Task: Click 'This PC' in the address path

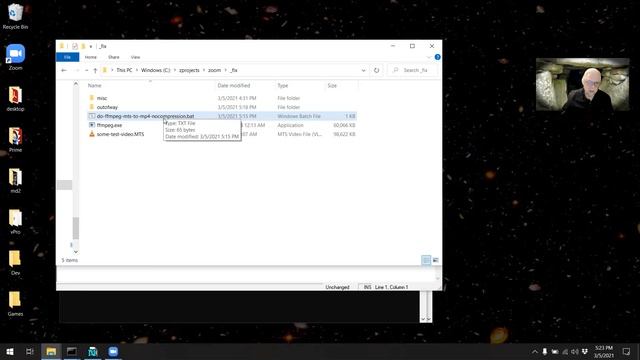Action: (x=124, y=70)
